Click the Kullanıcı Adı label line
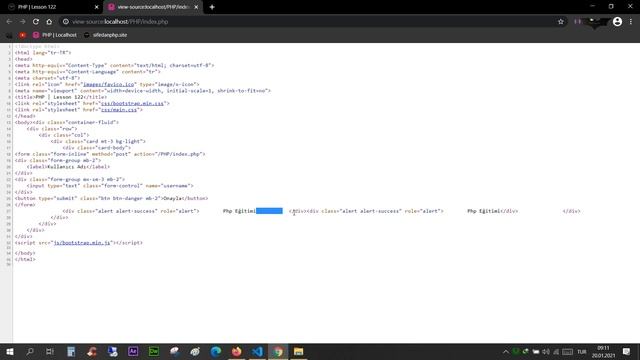This screenshot has width=640, height=360. click(x=68, y=167)
